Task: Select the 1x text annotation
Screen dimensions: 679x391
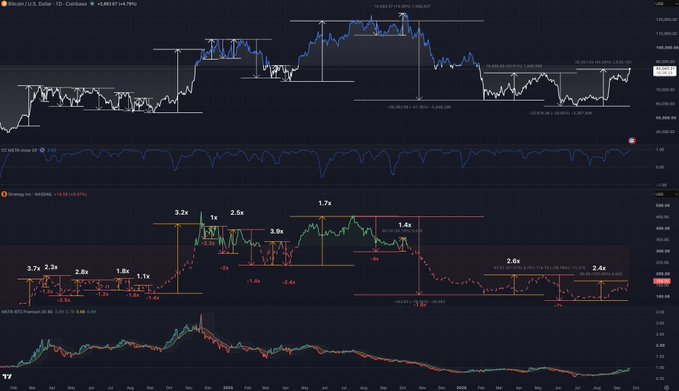Action: click(214, 218)
